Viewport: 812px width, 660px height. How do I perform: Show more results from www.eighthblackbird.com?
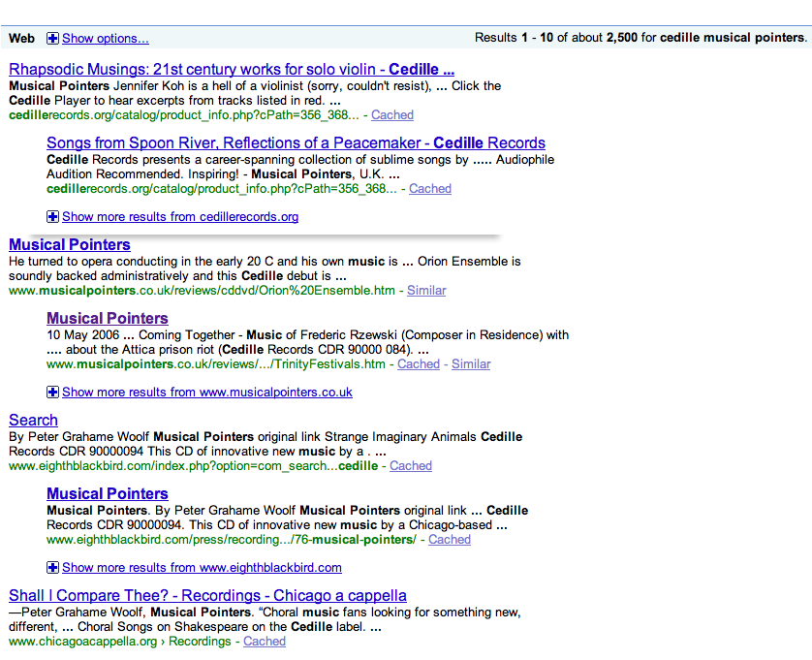point(202,568)
